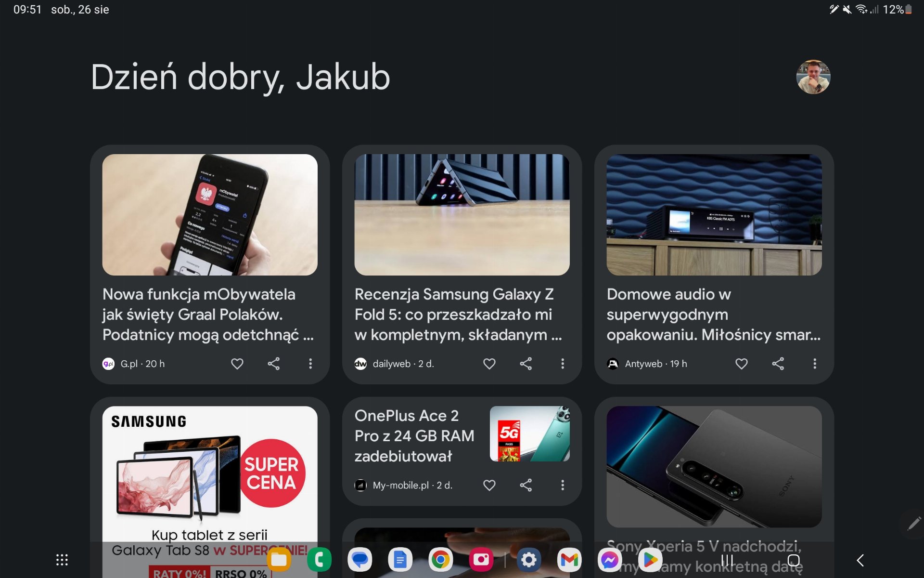Screen dimensions: 924x578
Task: Open the Sony Xperia phone image
Action: pos(714,467)
